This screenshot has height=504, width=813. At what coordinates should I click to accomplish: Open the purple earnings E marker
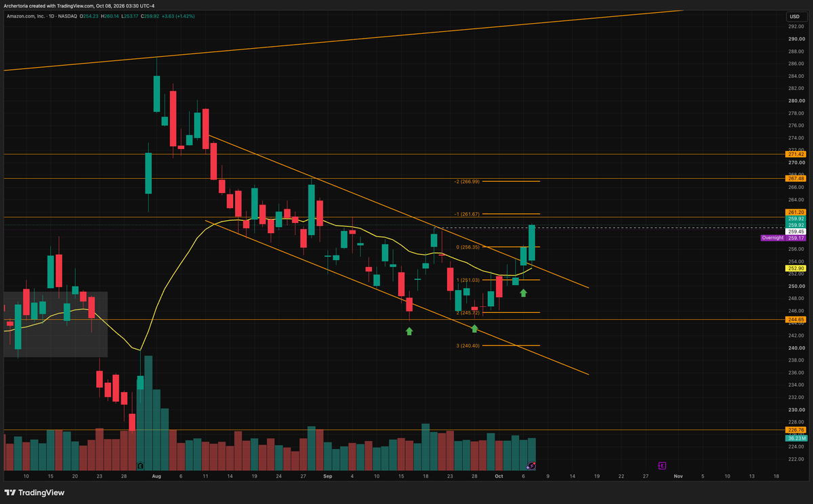[661, 466]
